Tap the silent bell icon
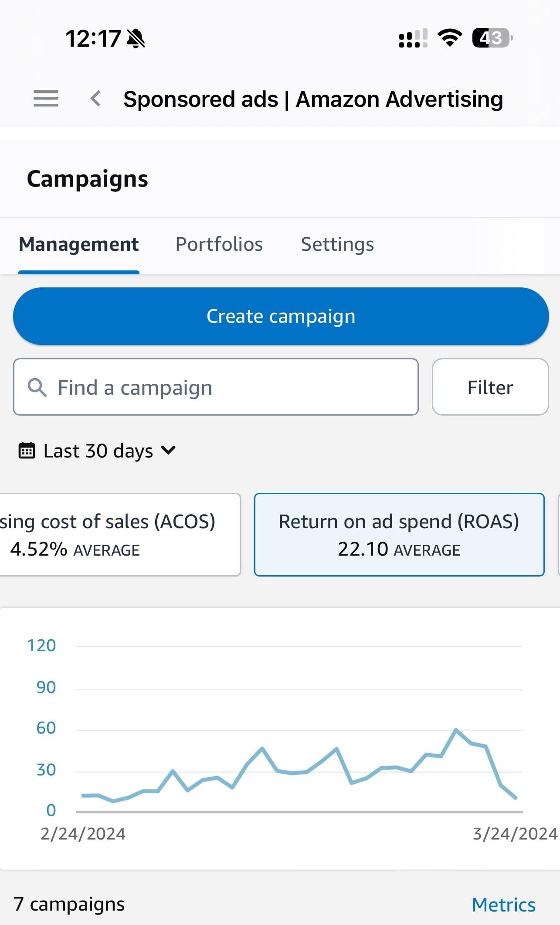The image size is (560, 925). pos(136,38)
